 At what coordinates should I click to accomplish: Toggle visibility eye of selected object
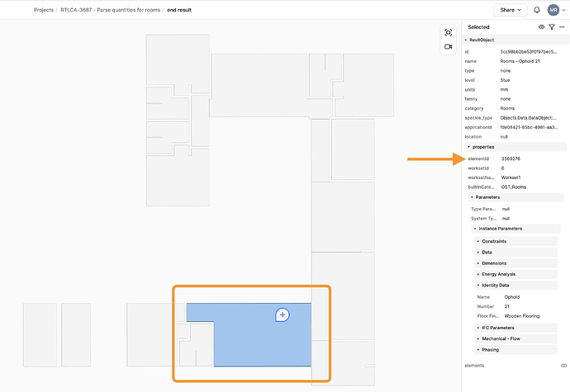pos(541,27)
